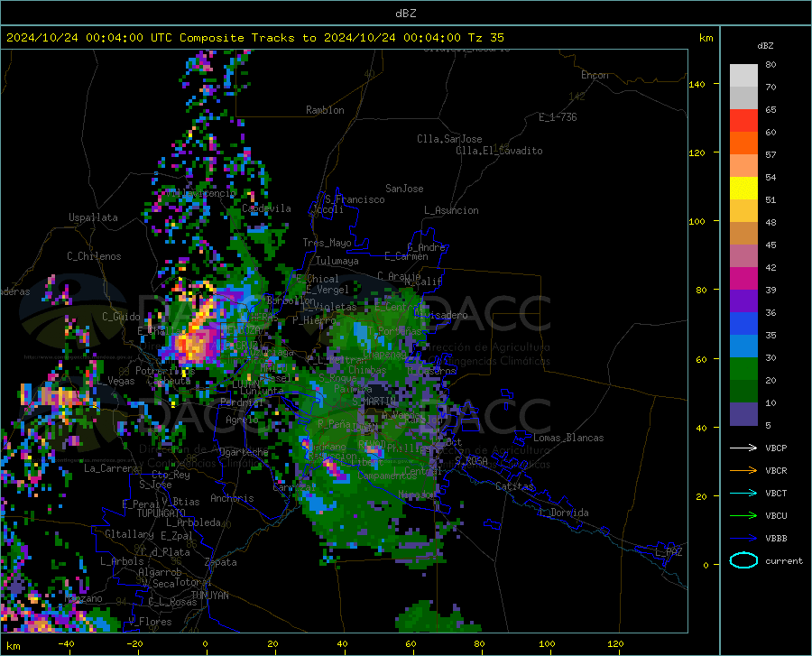Click the VBCP legend label
The image size is (812, 656).
click(776, 448)
